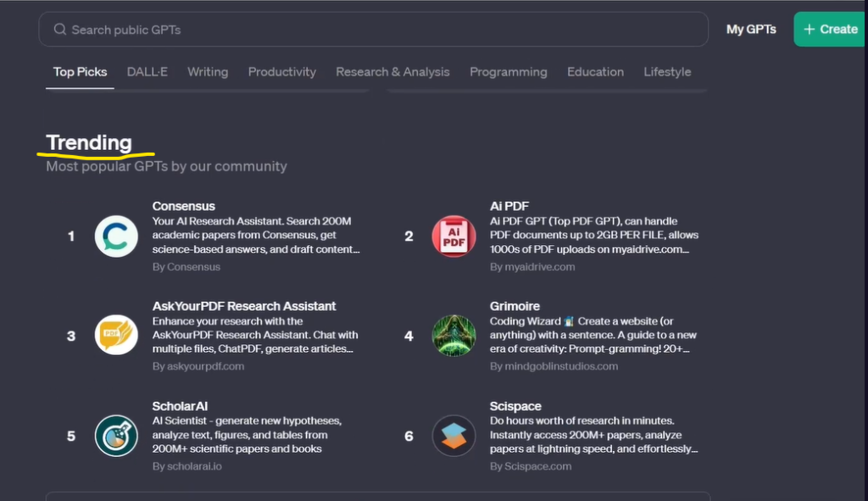Click Scispace 'Do hours worth of research' description
The image size is (868, 501).
pyautogui.click(x=594, y=435)
